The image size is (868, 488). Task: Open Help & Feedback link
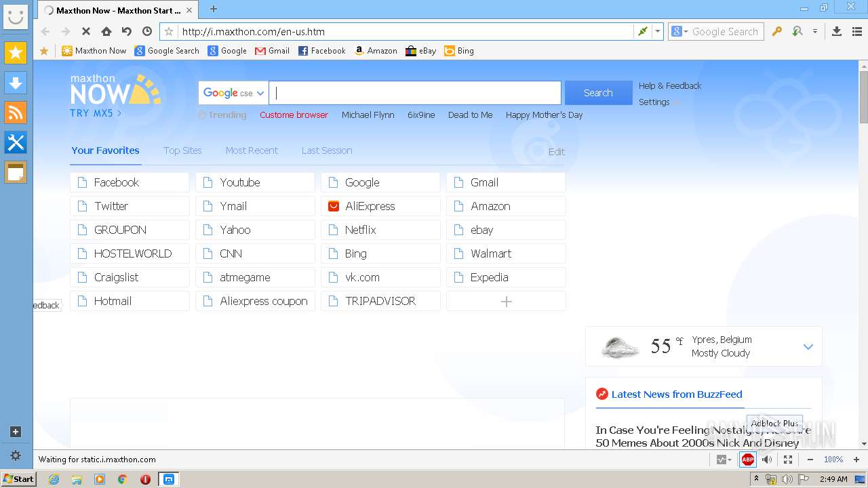pyautogui.click(x=670, y=86)
